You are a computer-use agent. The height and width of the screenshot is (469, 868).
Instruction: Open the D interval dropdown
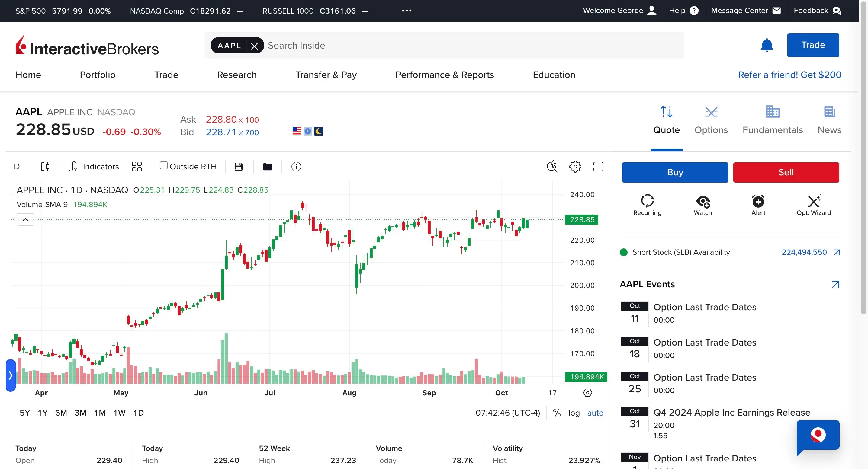[17, 167]
